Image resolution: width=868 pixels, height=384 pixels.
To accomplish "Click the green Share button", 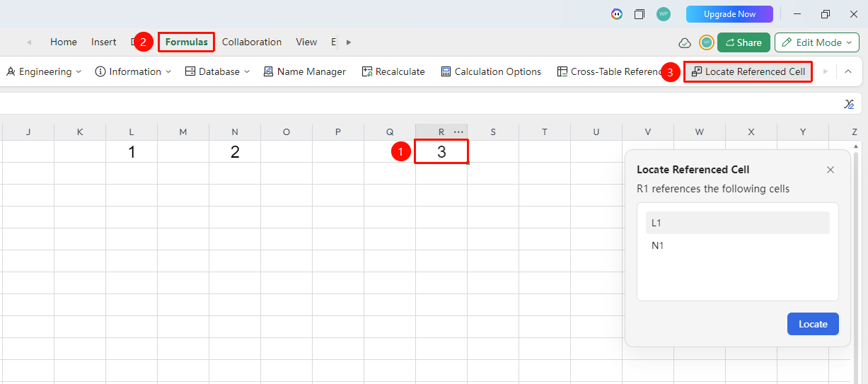I will pyautogui.click(x=743, y=42).
